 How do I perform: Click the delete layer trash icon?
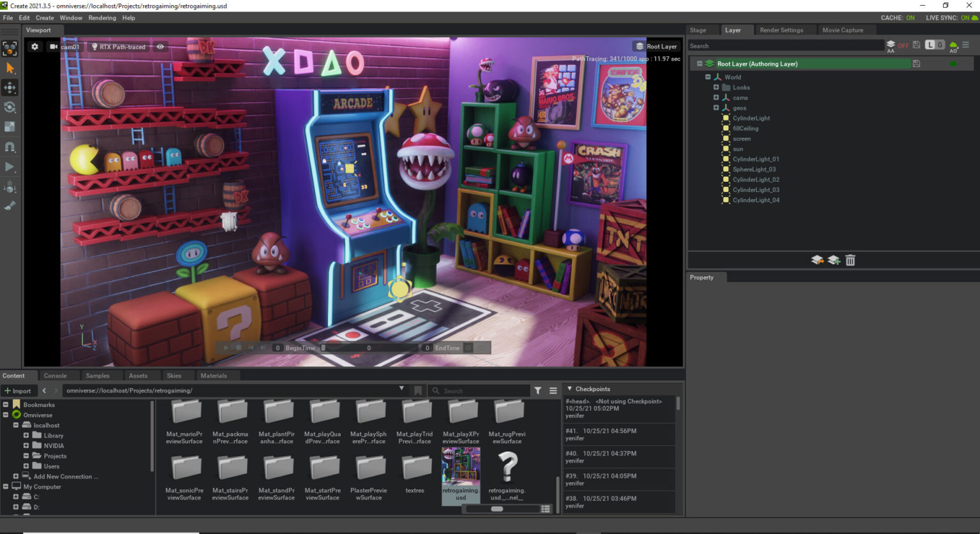click(850, 260)
